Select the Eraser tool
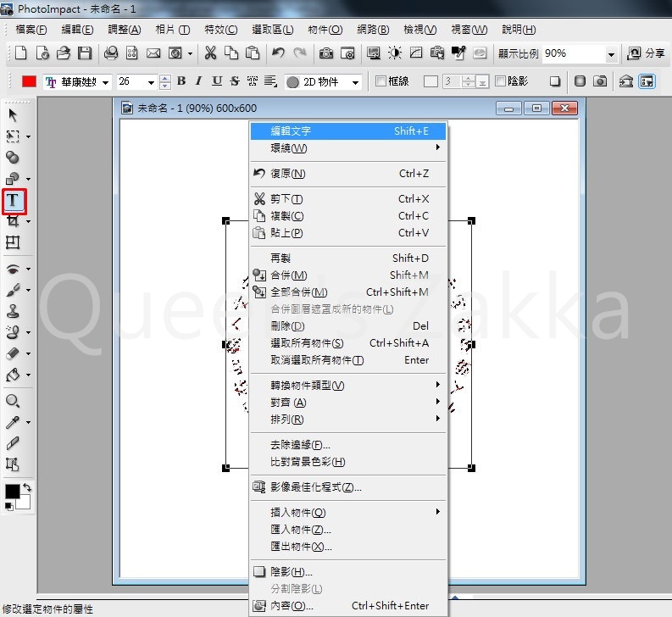The width and height of the screenshot is (672, 617). pos(13,353)
